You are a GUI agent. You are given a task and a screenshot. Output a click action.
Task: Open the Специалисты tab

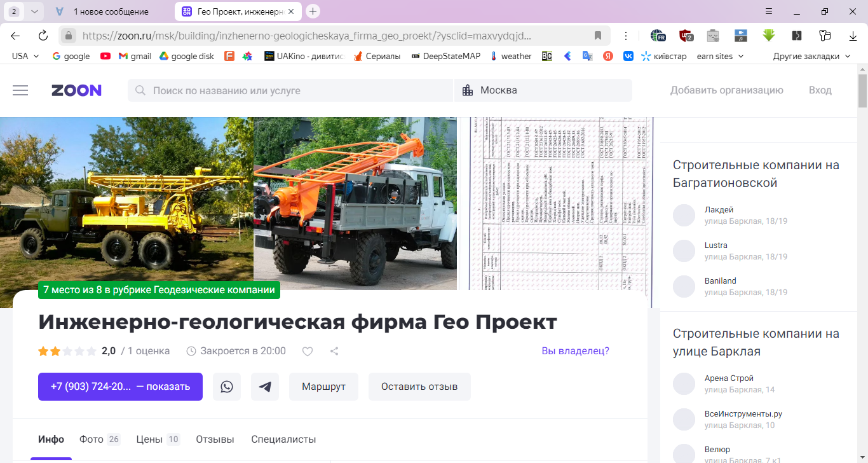click(283, 439)
